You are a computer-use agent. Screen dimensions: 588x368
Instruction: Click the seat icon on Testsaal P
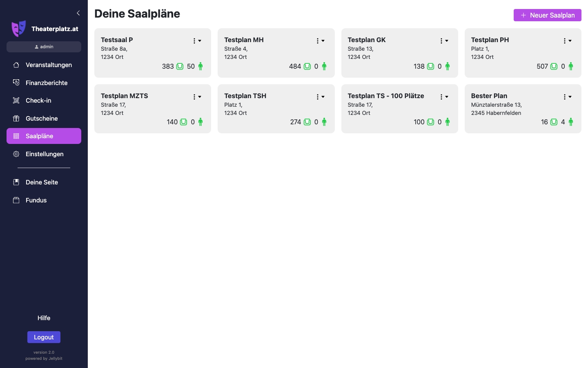point(180,66)
